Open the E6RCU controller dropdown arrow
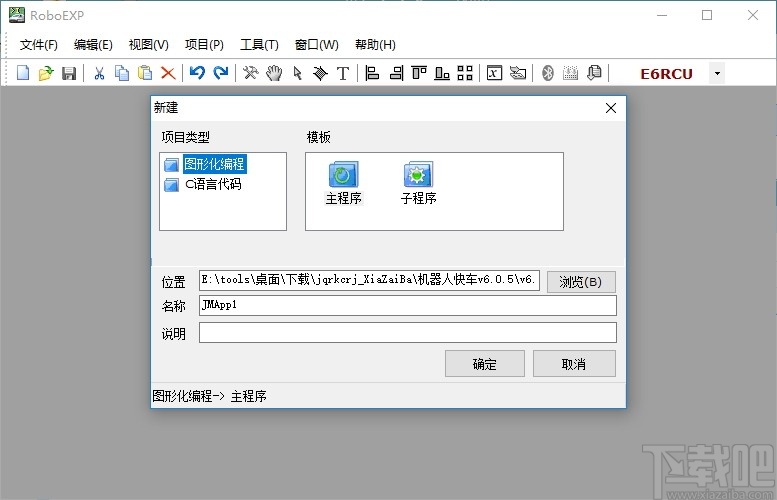Viewport: 777px width, 500px height. tap(717, 73)
